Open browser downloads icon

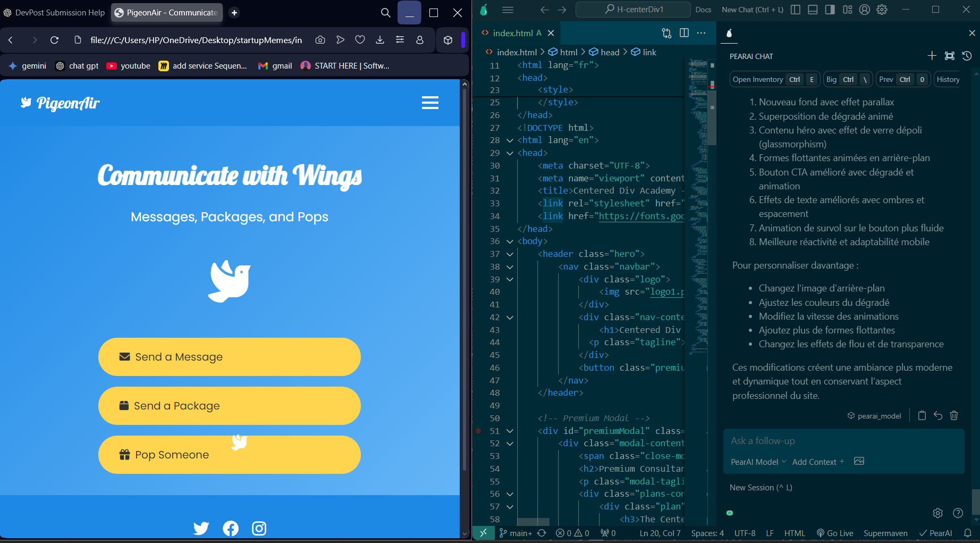[380, 40]
